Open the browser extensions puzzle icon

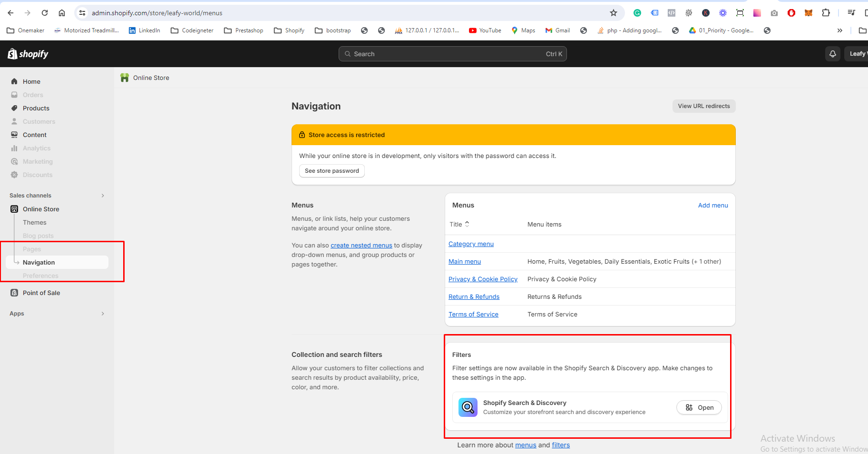click(x=826, y=13)
